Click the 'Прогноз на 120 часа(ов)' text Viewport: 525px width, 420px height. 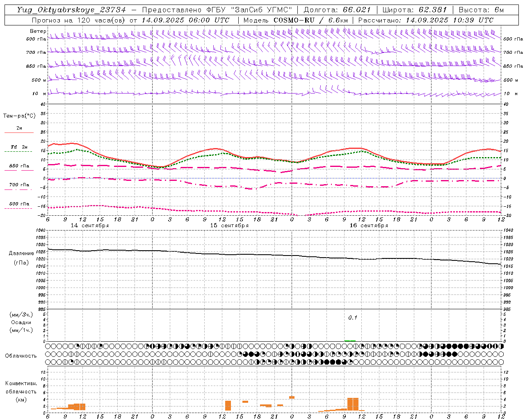click(x=79, y=20)
